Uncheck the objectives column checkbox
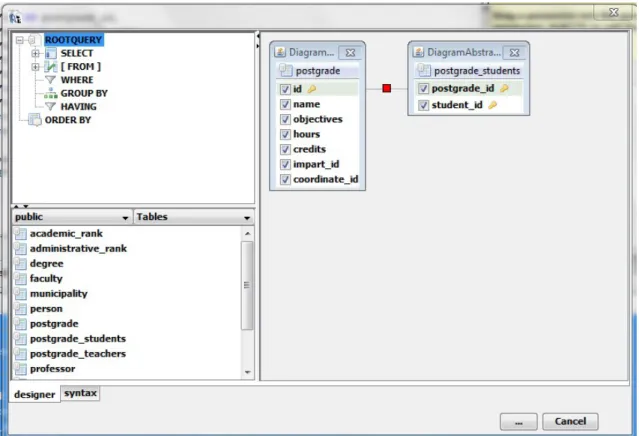 click(285, 119)
